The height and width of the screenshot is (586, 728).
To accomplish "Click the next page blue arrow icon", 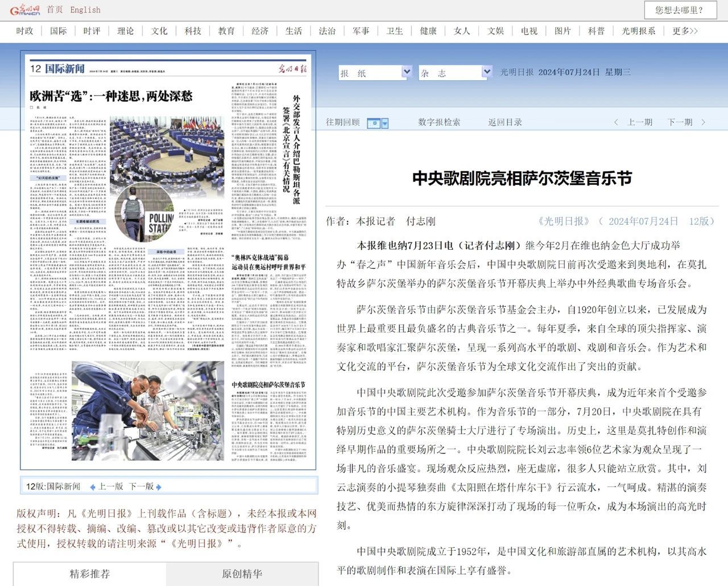I will point(159,487).
